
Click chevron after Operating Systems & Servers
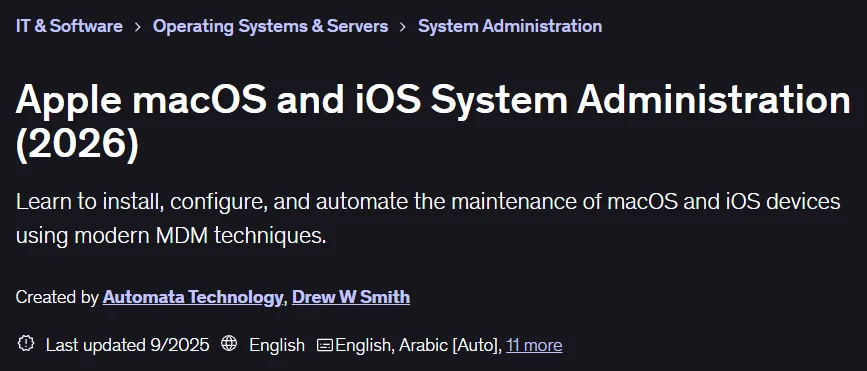403,27
